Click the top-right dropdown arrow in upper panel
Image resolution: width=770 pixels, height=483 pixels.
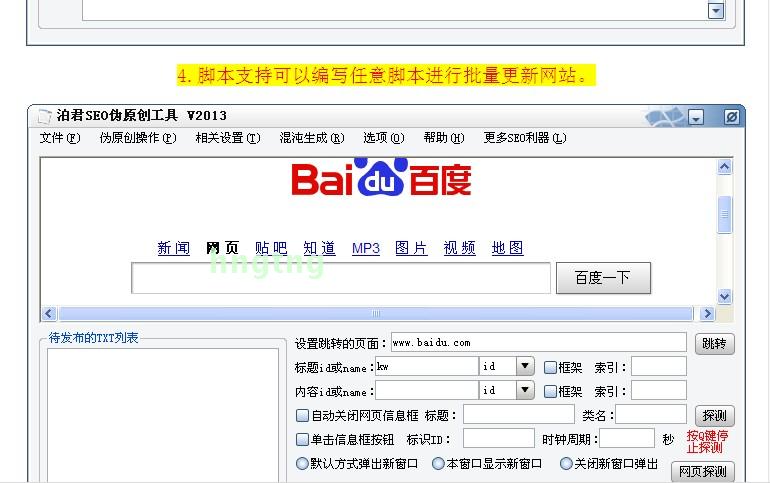716,10
